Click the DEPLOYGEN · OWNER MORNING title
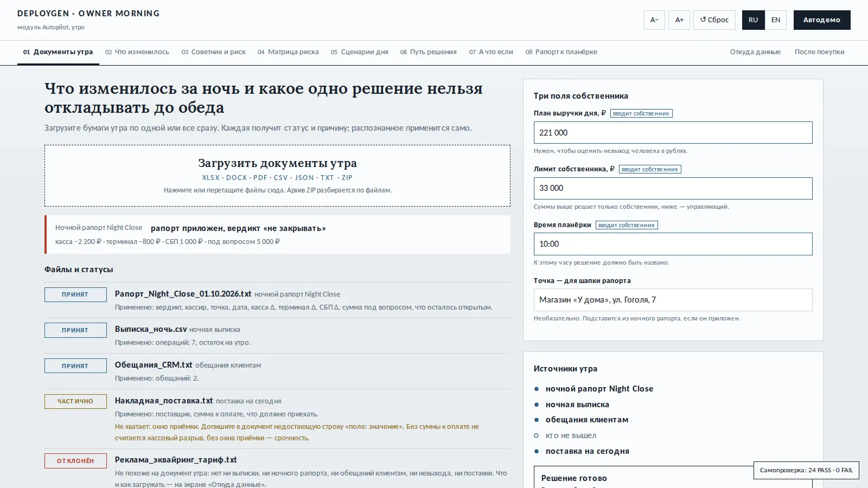The image size is (868, 488). (88, 14)
